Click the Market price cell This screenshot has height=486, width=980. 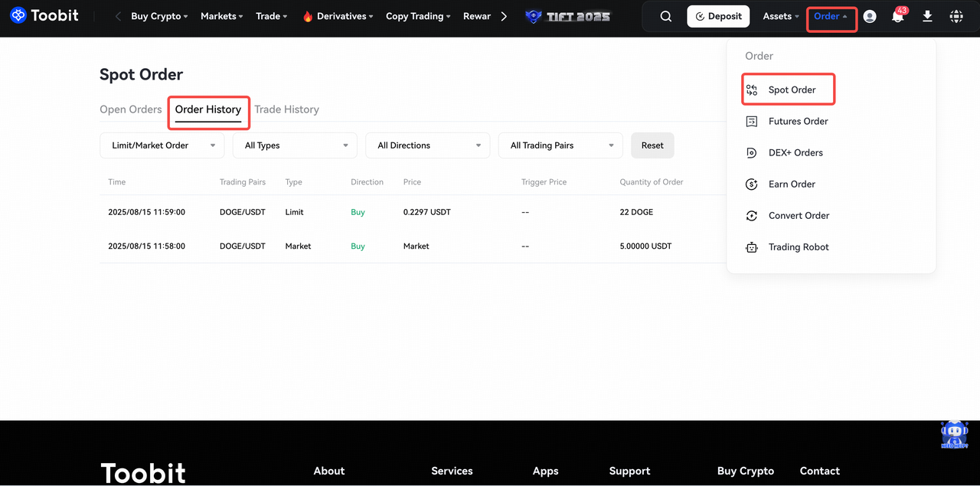(416, 246)
